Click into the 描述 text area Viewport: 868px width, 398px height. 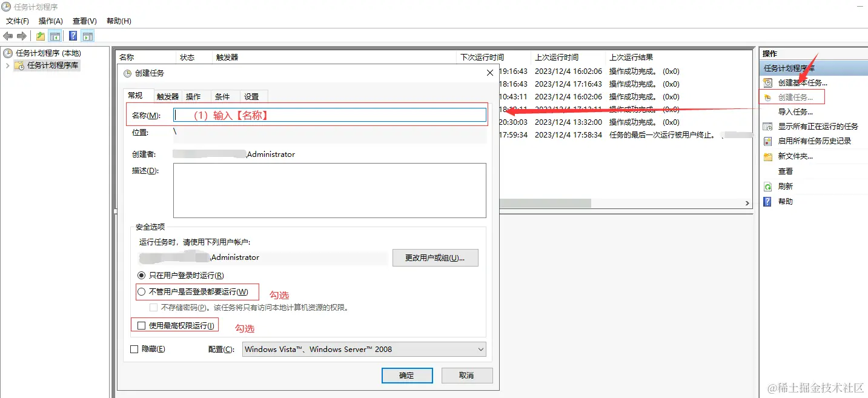pyautogui.click(x=330, y=190)
